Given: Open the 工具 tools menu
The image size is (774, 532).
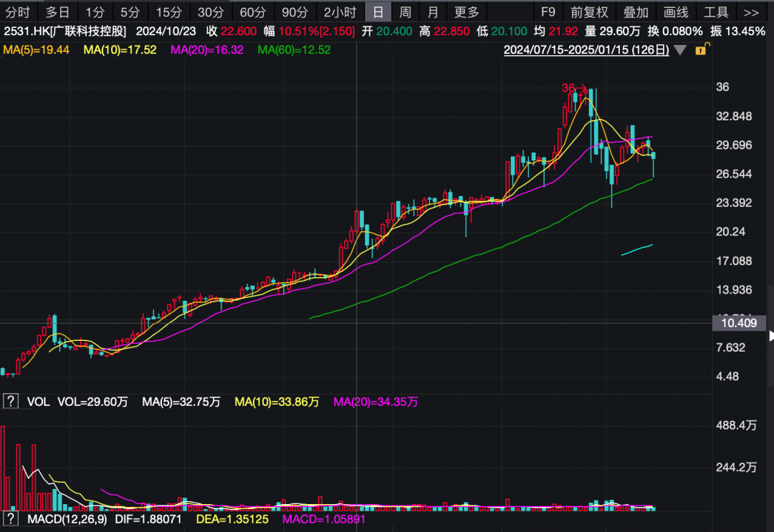Looking at the screenshot, I should tap(716, 12).
